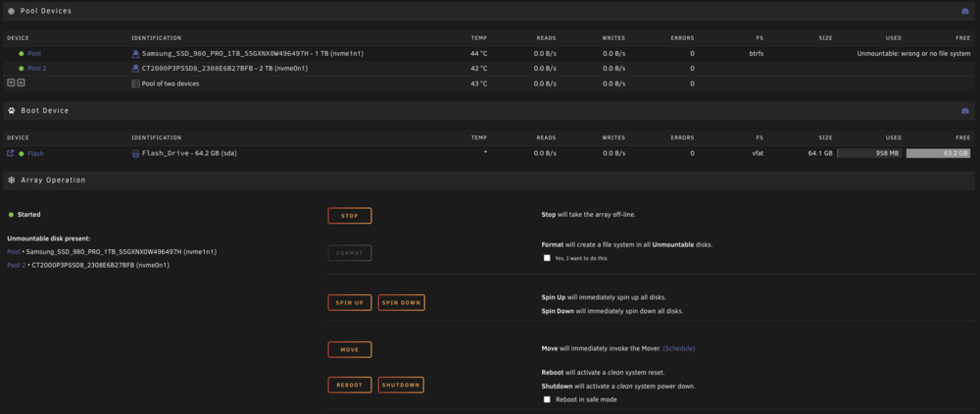980x414 pixels.
Task: Click the Boot Device section title
Action: [x=45, y=111]
